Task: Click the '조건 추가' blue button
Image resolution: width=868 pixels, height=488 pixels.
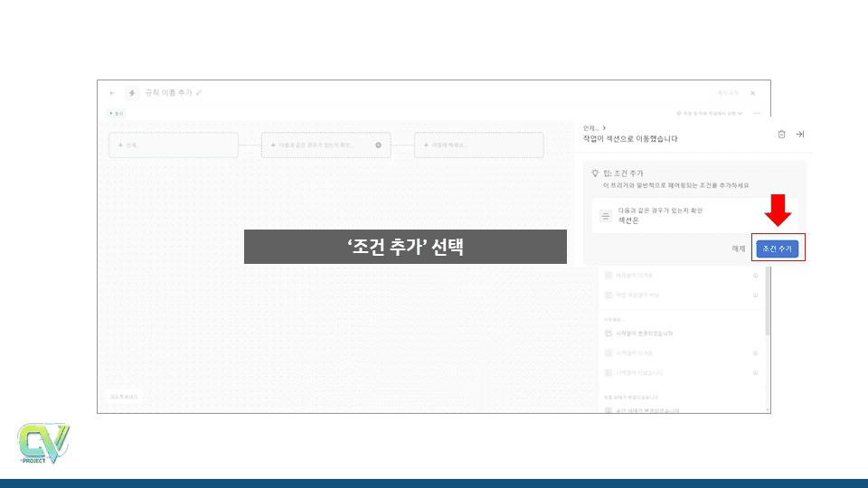Action: coord(778,248)
